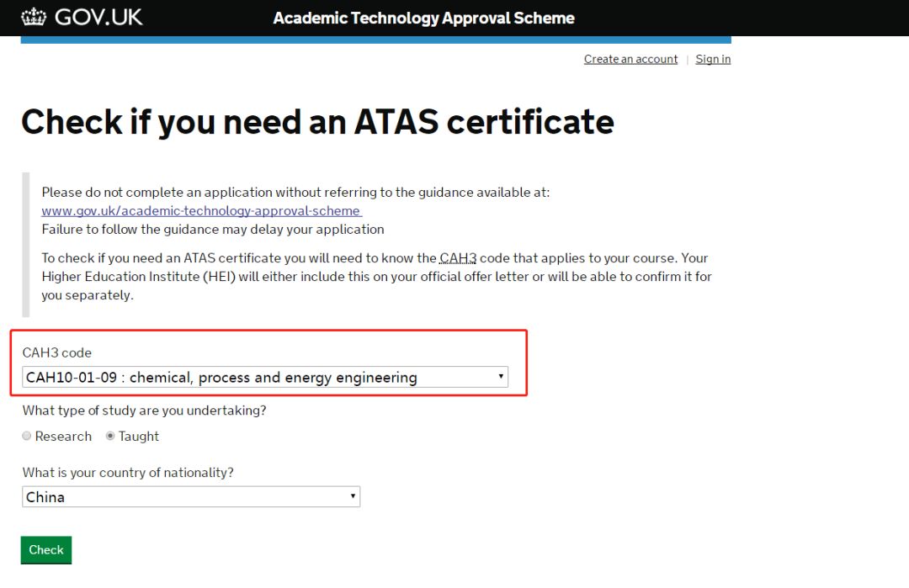Open the CAH3 code select box
Image resolution: width=909 pixels, height=588 pixels.
[265, 377]
